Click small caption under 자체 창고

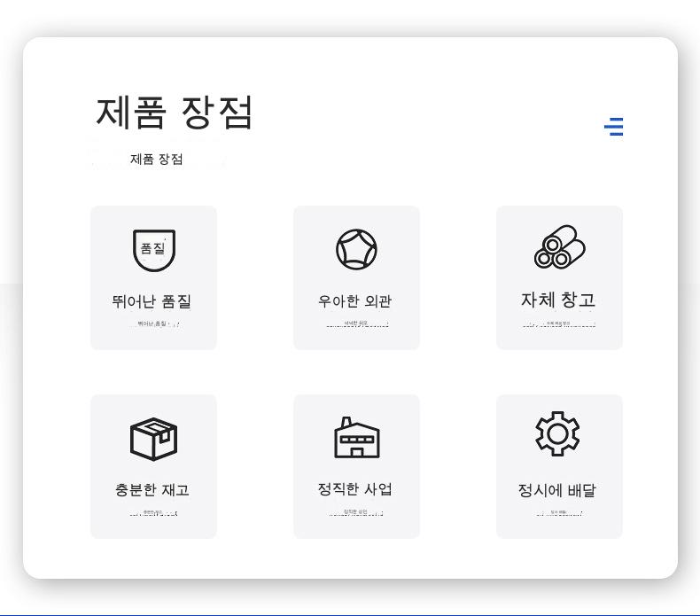click(558, 324)
